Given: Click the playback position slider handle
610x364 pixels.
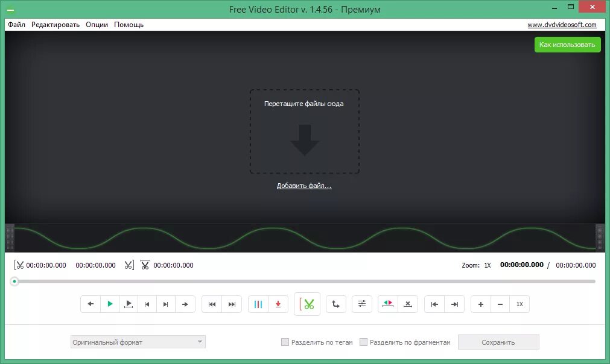Looking at the screenshot, I should [x=14, y=281].
